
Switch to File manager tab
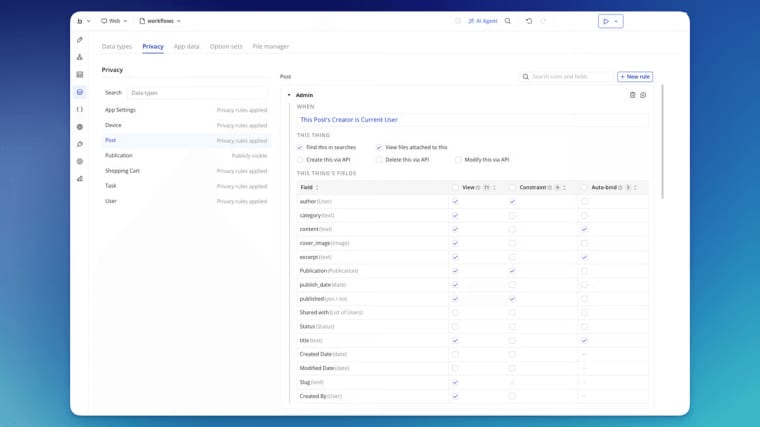271,47
